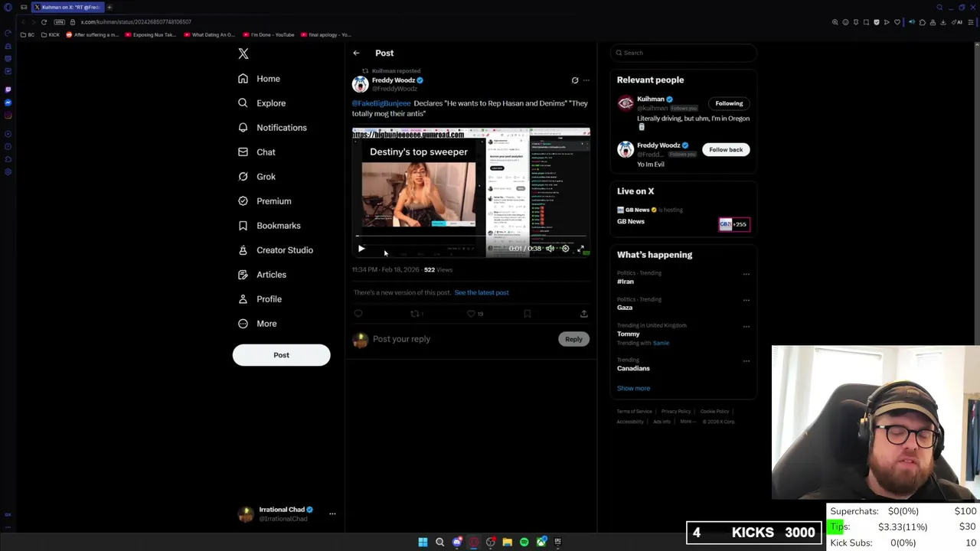980x551 pixels.
Task: Open the Canadians trending topic
Action: pos(633,368)
